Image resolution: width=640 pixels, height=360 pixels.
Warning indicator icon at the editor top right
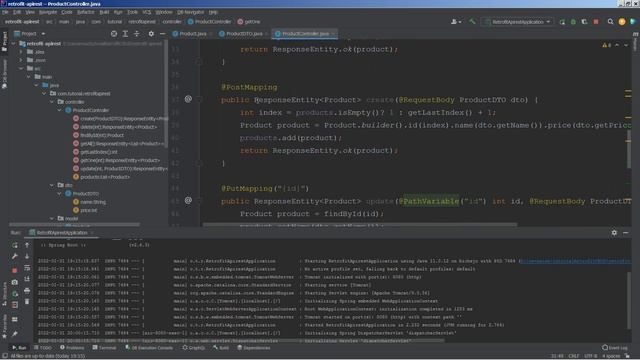coord(607,45)
